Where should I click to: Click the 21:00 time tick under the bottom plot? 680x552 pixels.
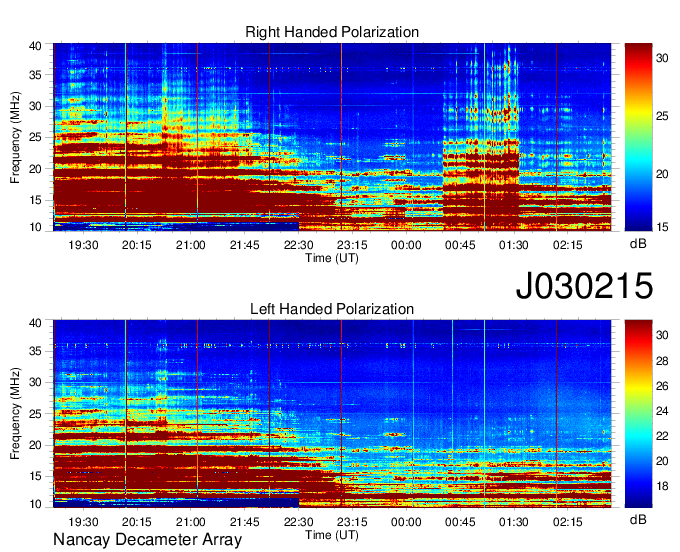click(x=191, y=522)
